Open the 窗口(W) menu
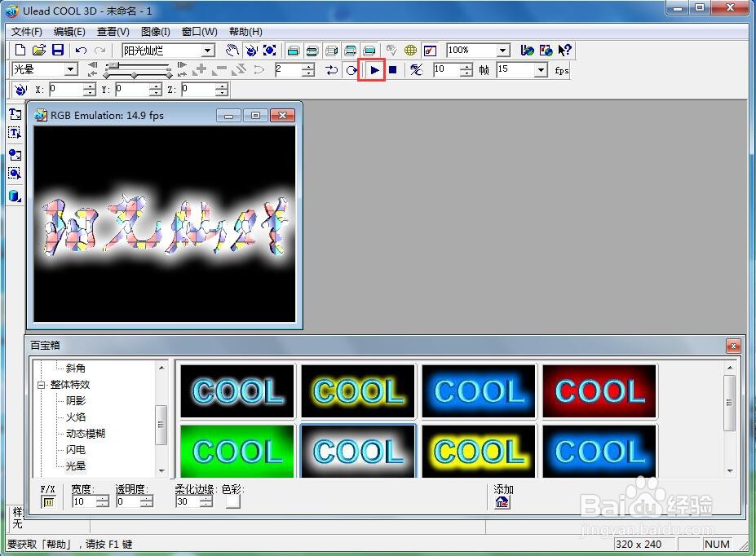The image size is (756, 556). pyautogui.click(x=199, y=32)
